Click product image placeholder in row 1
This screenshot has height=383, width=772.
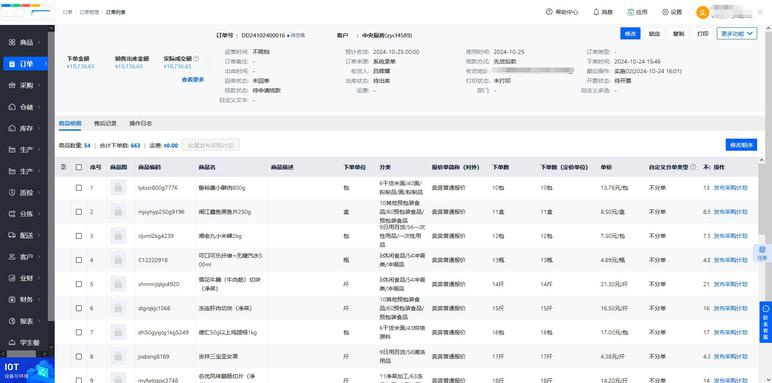coord(118,188)
